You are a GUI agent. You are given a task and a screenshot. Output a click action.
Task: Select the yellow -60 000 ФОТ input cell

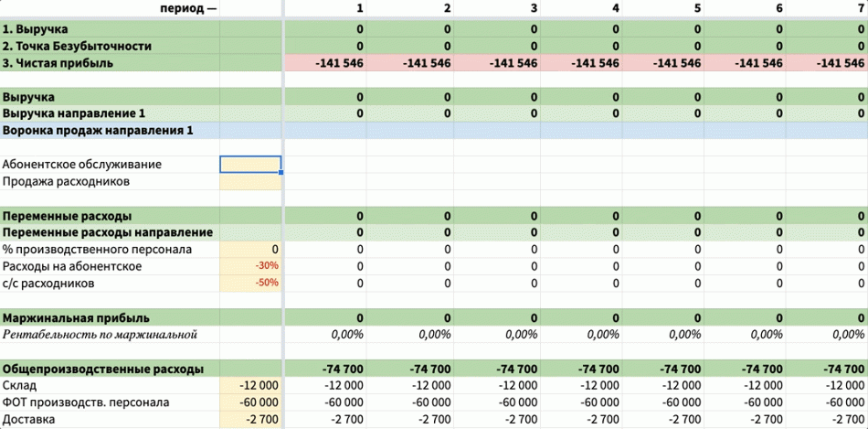pyautogui.click(x=250, y=402)
